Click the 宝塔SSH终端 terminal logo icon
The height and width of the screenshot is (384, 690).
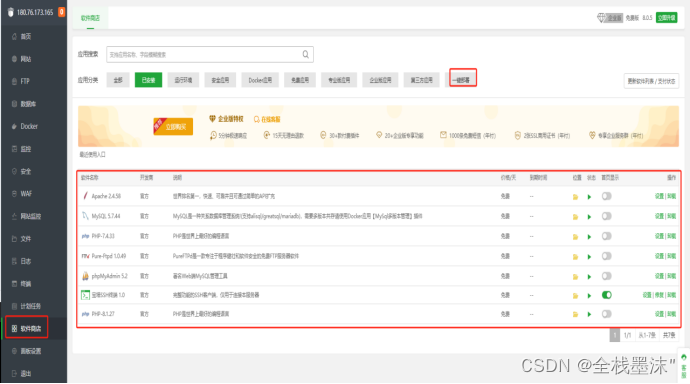coord(85,295)
